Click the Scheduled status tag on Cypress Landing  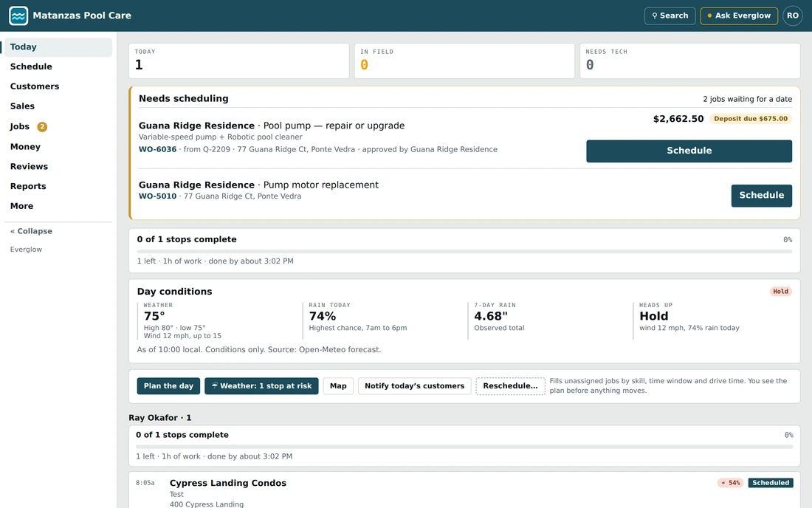click(771, 483)
